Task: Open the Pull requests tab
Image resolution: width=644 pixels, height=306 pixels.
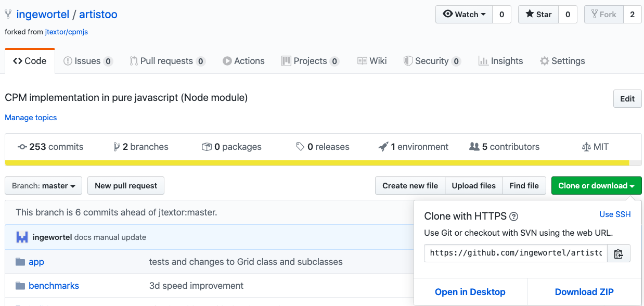Action: 168,61
